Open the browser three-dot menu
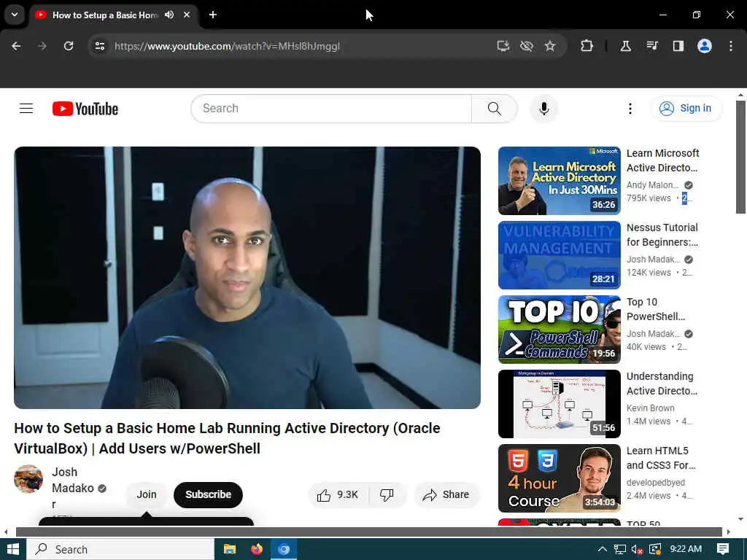 click(x=731, y=46)
